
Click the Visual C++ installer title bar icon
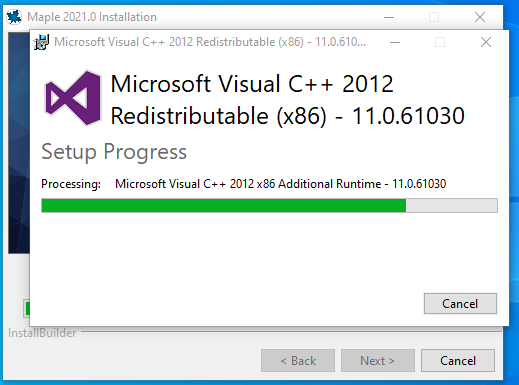[x=41, y=42]
